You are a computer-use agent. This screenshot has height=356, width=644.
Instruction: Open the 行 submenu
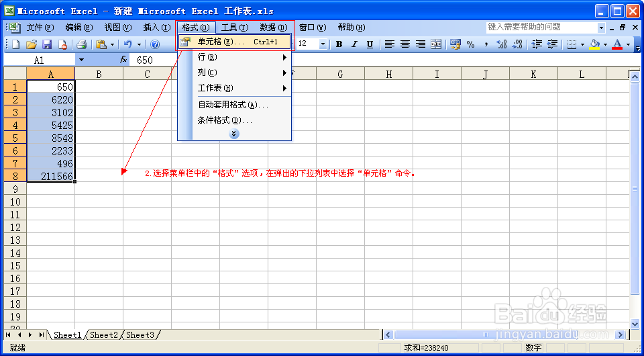235,57
